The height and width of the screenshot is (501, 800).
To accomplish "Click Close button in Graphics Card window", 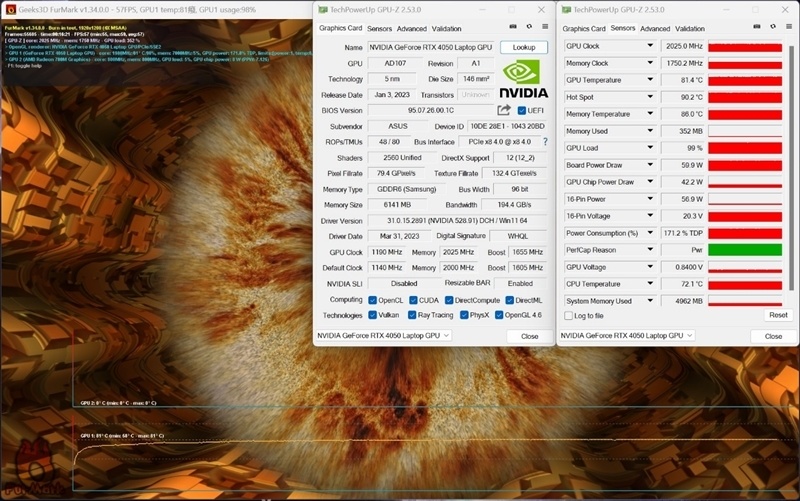I will click(530, 336).
